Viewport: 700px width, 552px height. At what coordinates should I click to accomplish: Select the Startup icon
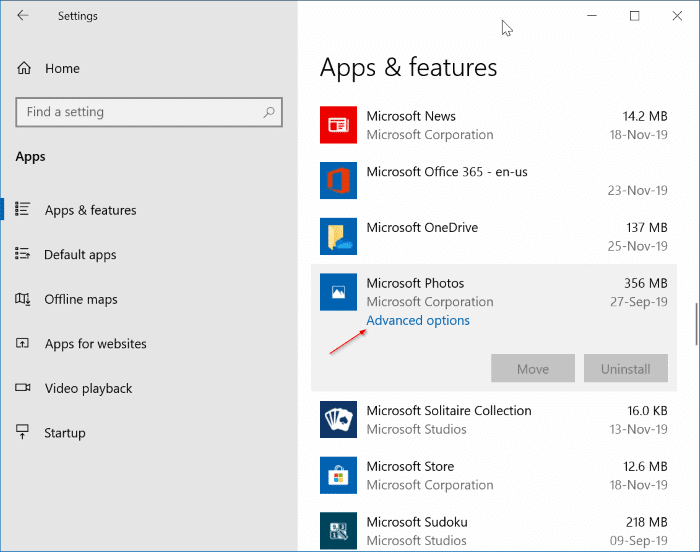coord(22,432)
